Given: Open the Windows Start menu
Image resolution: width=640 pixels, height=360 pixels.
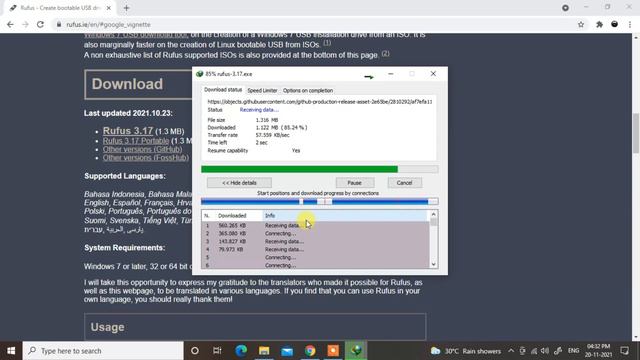Looking at the screenshot, I should pos(11,351).
